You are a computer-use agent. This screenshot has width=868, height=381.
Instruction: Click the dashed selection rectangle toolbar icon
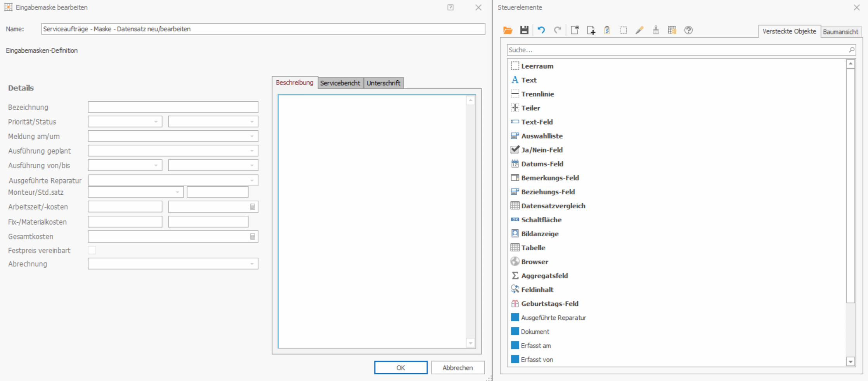(x=623, y=30)
